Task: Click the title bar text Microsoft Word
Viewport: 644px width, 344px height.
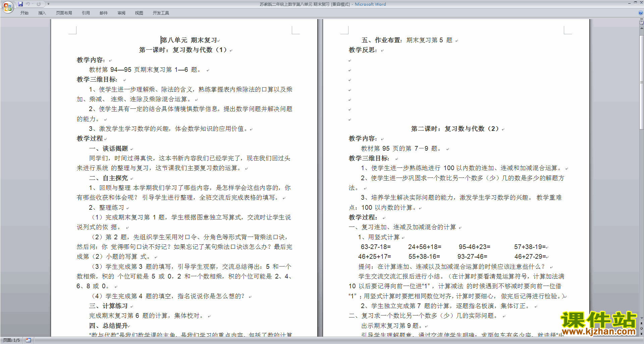Action: pyautogui.click(x=370, y=4)
